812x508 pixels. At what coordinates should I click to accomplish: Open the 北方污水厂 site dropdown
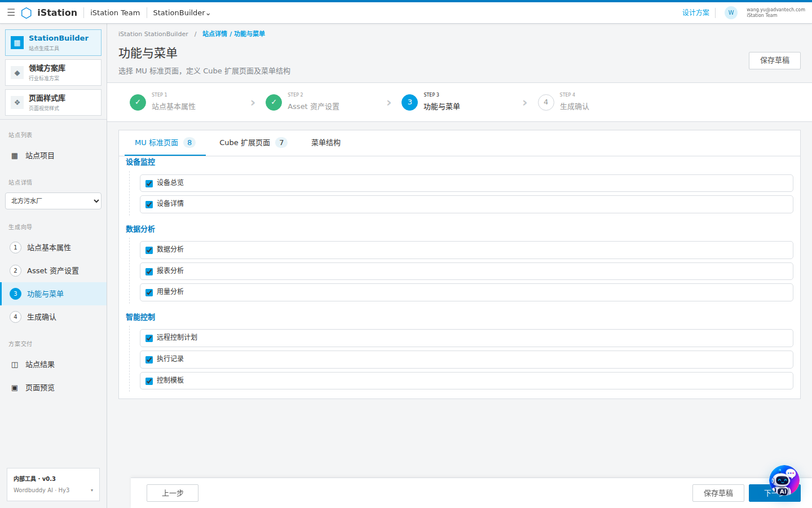point(53,201)
